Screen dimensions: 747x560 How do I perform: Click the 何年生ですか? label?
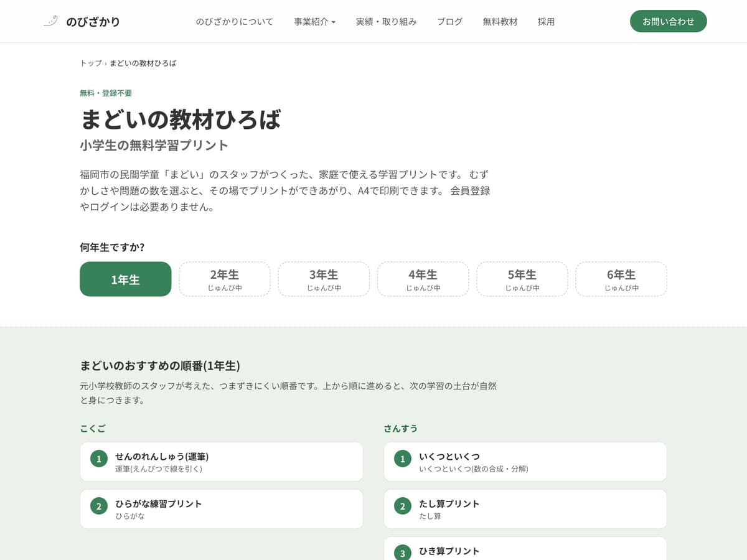point(112,247)
